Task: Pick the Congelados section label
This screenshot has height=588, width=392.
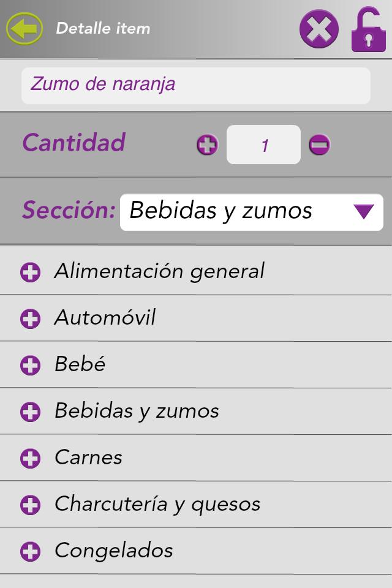Action: coord(113,551)
